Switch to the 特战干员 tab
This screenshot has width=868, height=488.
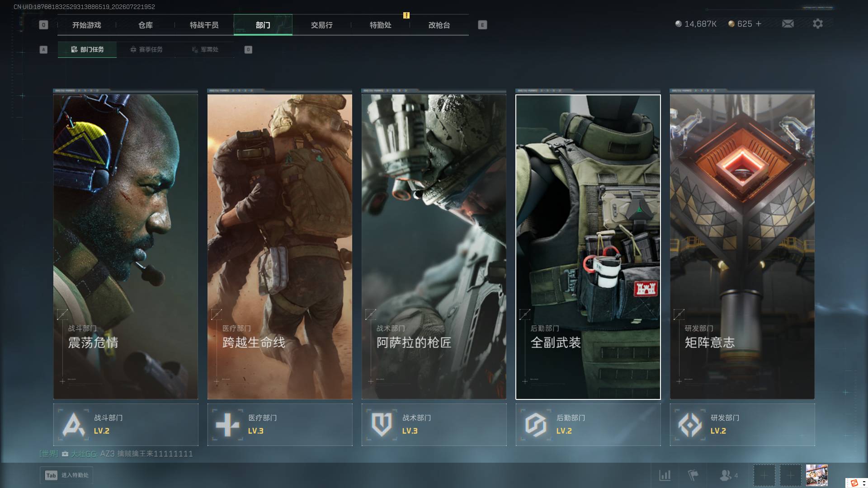204,25
